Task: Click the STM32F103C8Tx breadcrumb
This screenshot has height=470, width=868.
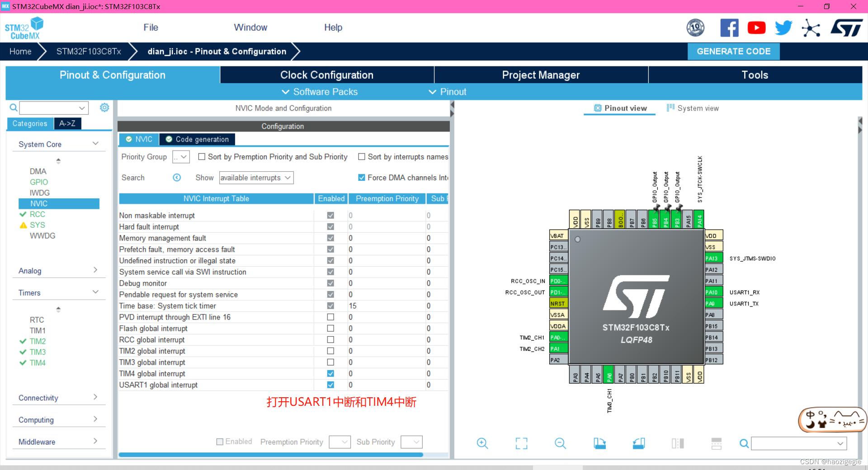Action: (x=89, y=52)
